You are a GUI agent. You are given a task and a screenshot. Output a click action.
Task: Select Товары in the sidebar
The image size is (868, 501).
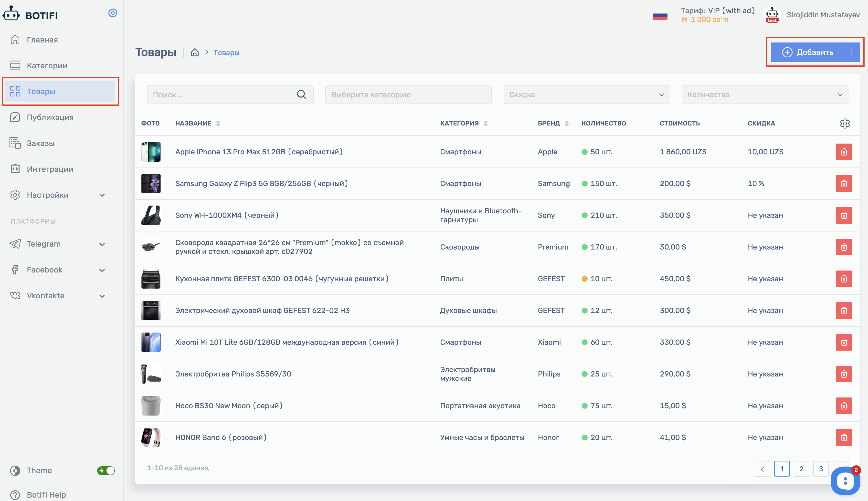click(60, 91)
